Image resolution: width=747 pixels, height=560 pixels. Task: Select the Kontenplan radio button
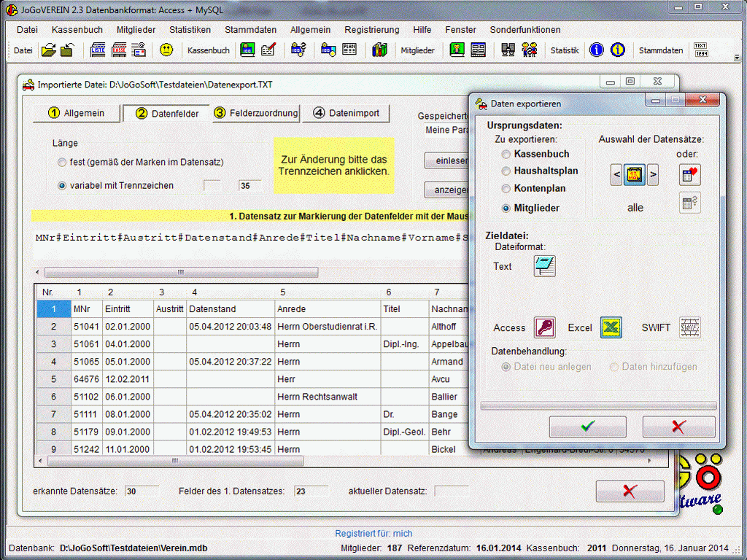(x=506, y=189)
